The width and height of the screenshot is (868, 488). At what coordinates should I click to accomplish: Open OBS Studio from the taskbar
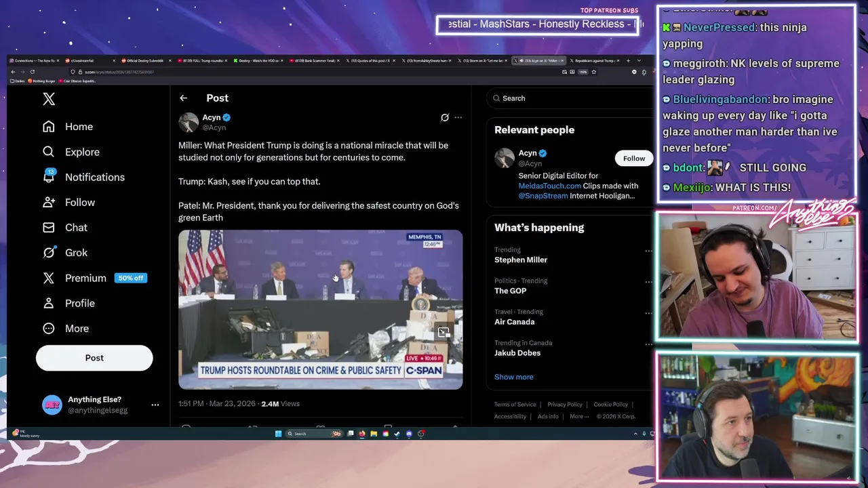coord(421,434)
